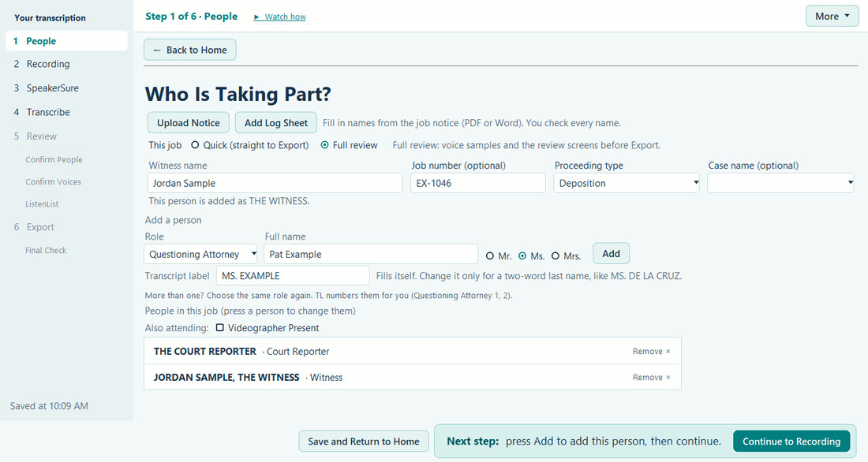Open the Case name dropdown
Image resolution: width=868 pixels, height=462 pixels.
pos(780,183)
